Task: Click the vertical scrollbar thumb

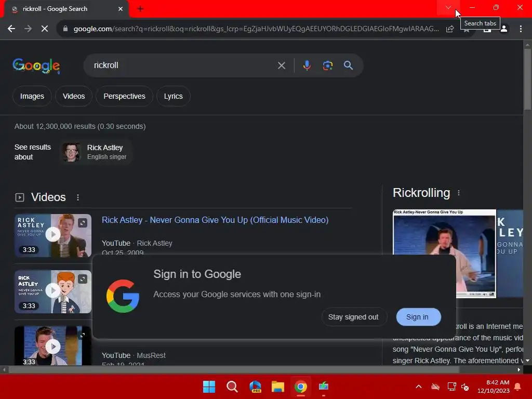Action: point(527,79)
